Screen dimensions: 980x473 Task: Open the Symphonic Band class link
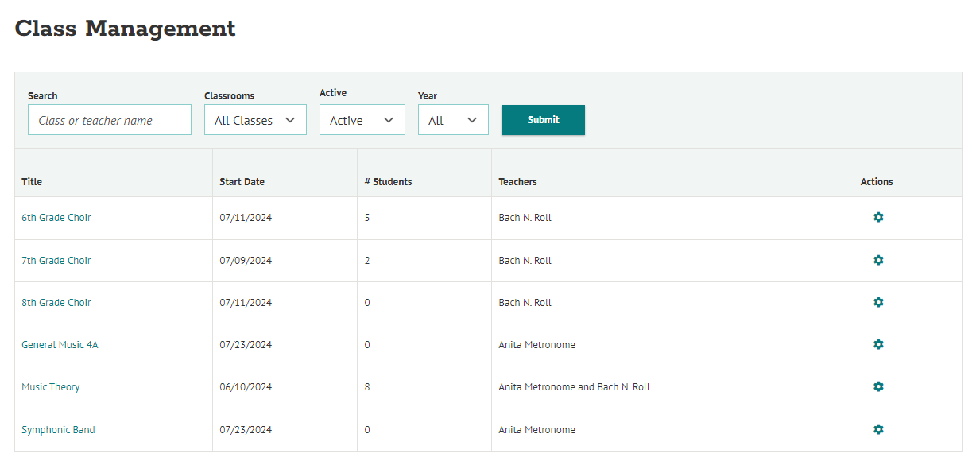click(58, 430)
